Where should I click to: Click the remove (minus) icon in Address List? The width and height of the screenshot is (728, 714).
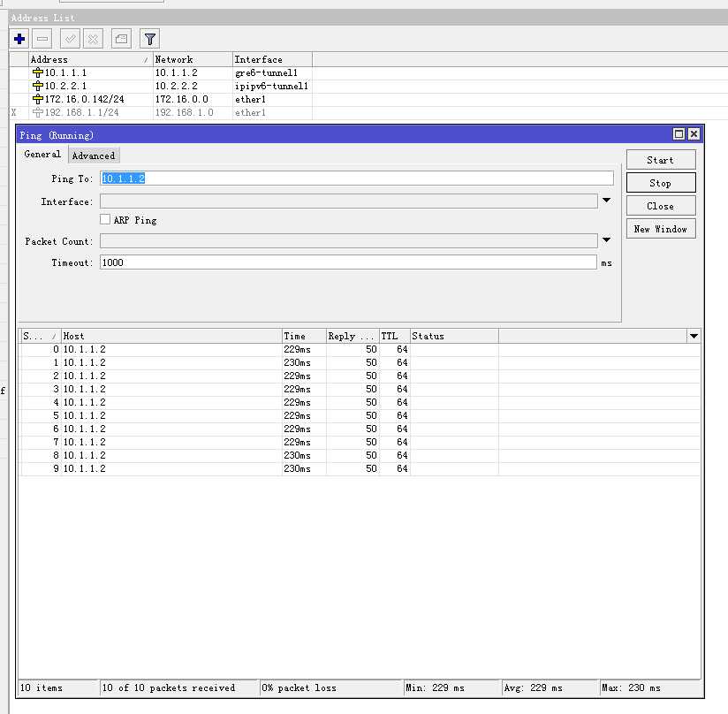[x=42, y=39]
